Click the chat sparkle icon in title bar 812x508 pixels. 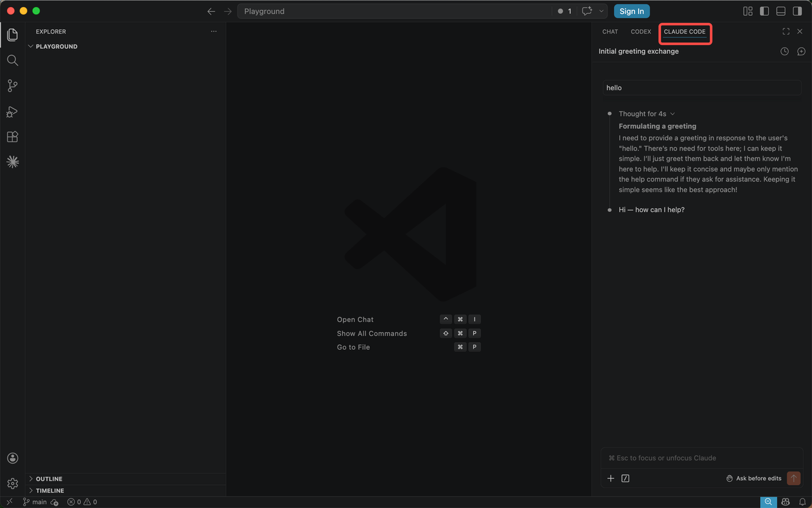(587, 11)
